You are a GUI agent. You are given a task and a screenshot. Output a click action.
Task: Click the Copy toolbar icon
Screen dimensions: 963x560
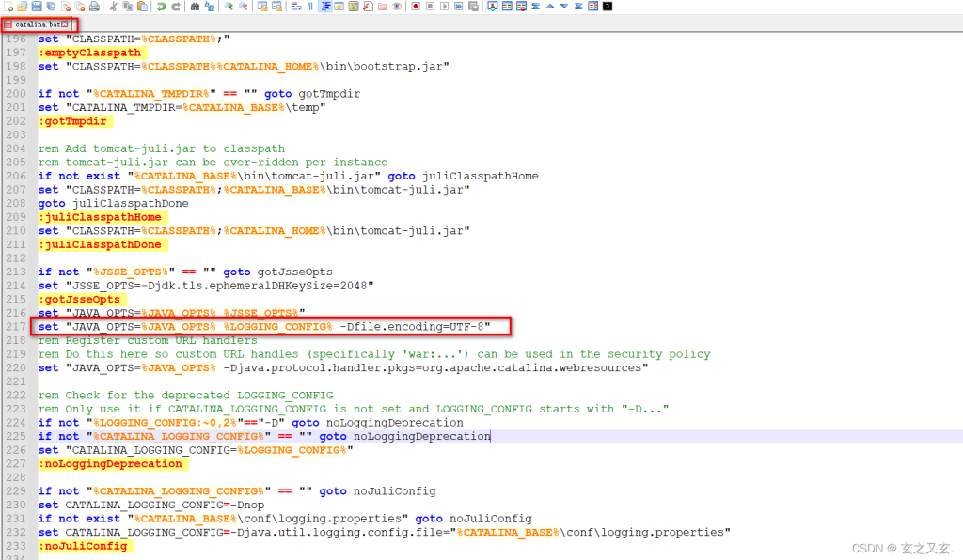click(128, 7)
